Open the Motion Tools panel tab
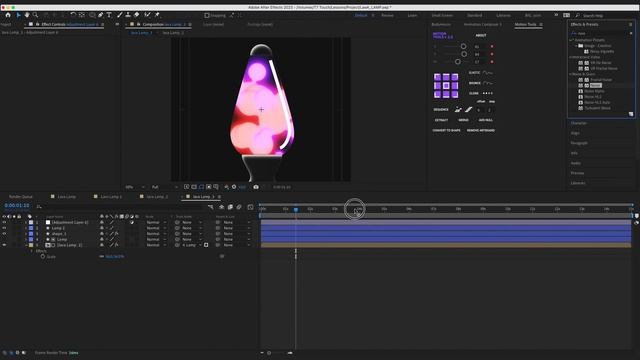640x360 pixels. coord(525,24)
